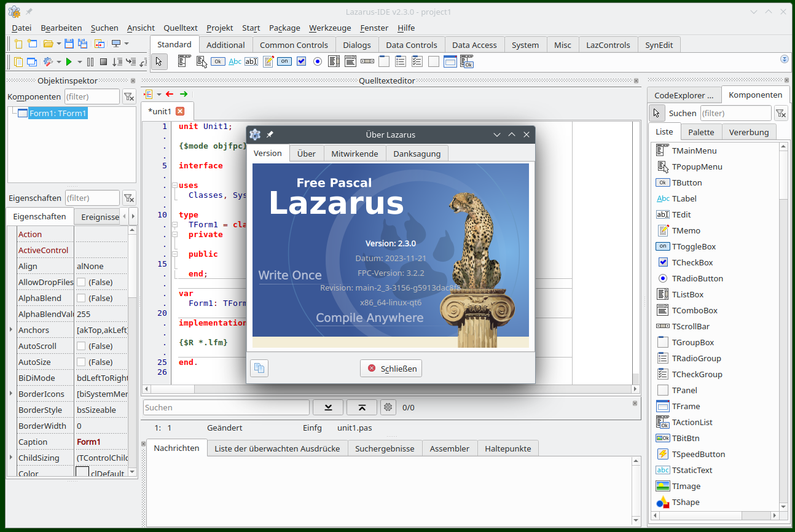Open the dropdown next to desktop monitor icon
Image resolution: width=795 pixels, height=532 pixels.
point(127,44)
